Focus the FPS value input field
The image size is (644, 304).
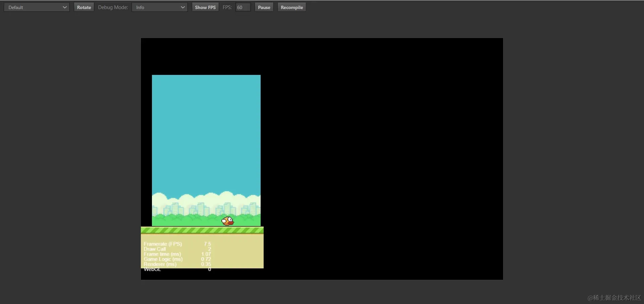click(x=243, y=7)
